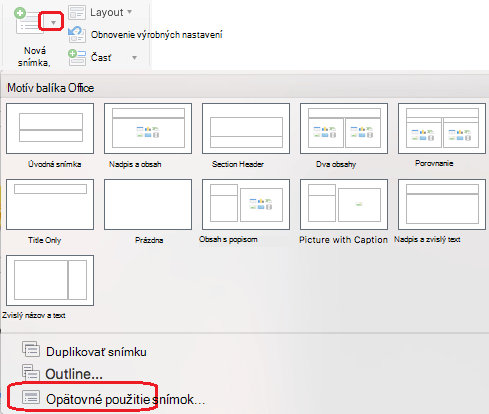Click the Duplikovať snímku icon
Viewport: 489px width, 414px height.
31,349
